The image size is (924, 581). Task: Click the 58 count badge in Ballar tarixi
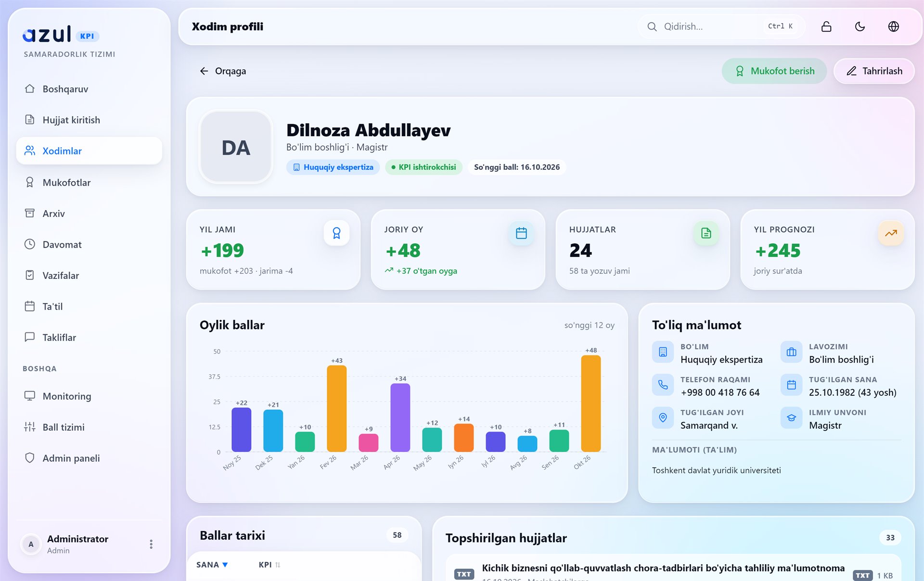(397, 535)
